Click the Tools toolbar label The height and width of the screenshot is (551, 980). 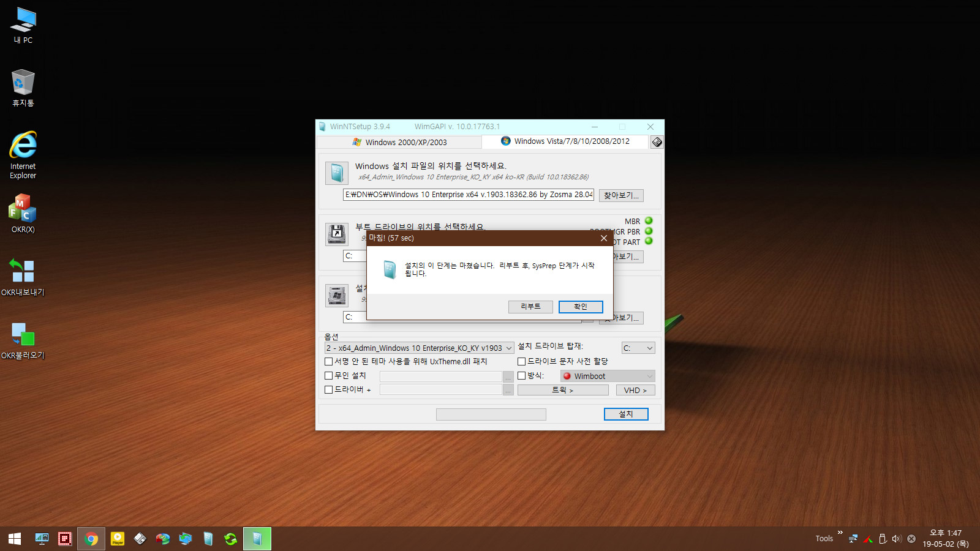(824, 539)
